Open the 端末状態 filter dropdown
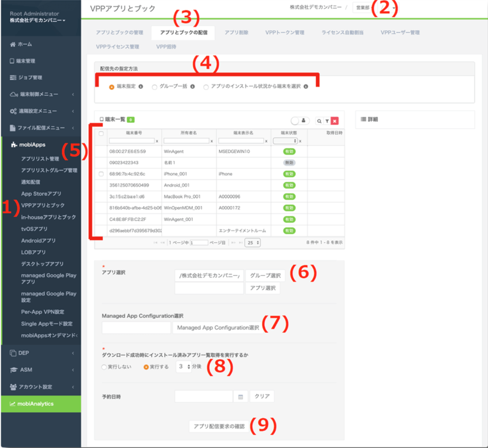The image size is (488, 448). pyautogui.click(x=286, y=141)
